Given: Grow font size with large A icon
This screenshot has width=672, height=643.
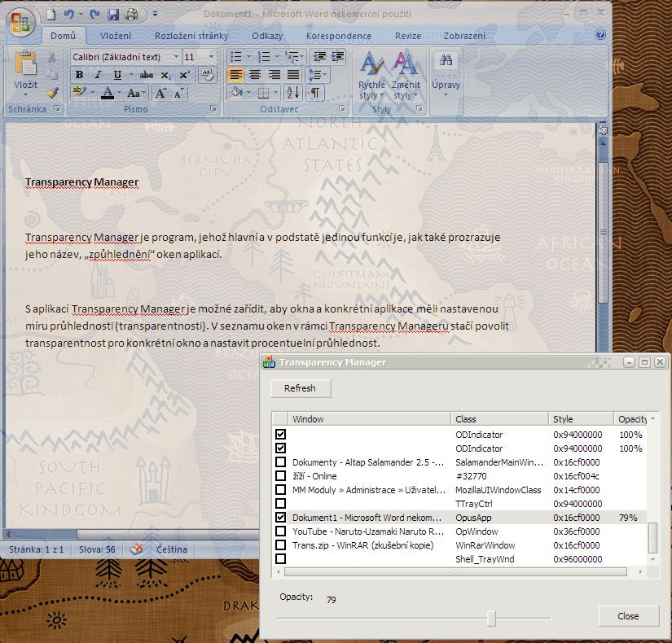Looking at the screenshot, I should click(x=161, y=93).
